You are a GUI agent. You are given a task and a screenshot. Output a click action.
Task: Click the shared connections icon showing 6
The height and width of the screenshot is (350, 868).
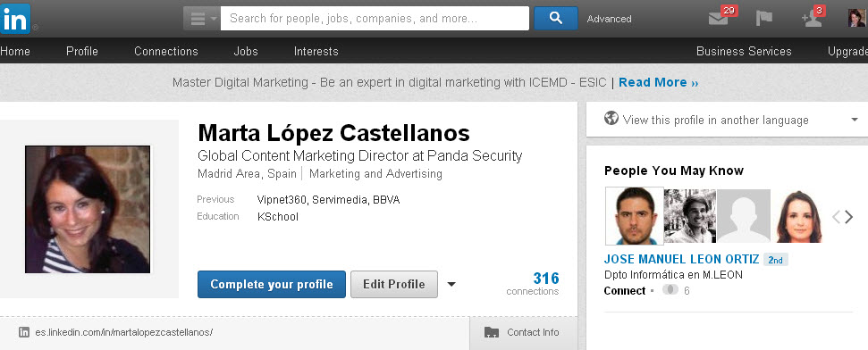coord(670,289)
